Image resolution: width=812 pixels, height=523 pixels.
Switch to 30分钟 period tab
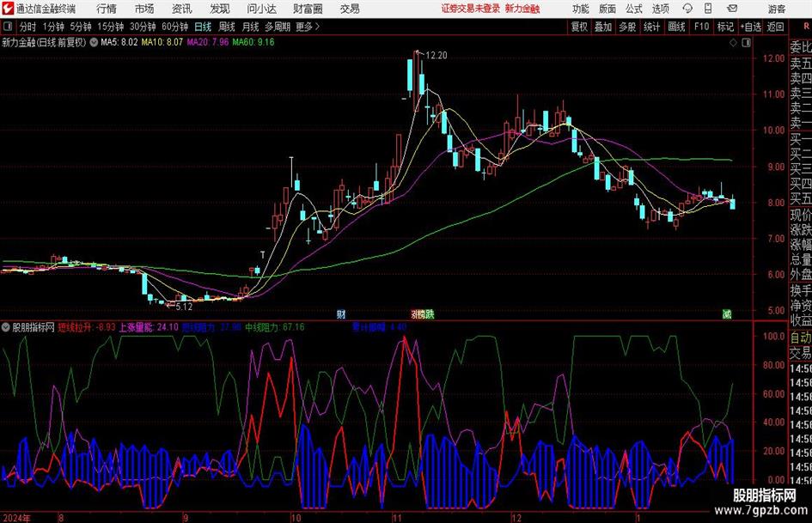coord(143,27)
